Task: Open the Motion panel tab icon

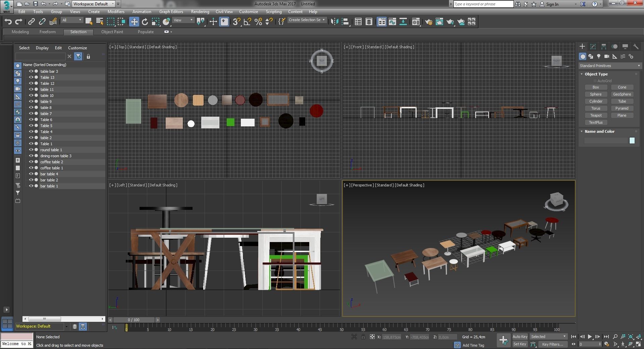Action: pyautogui.click(x=614, y=47)
